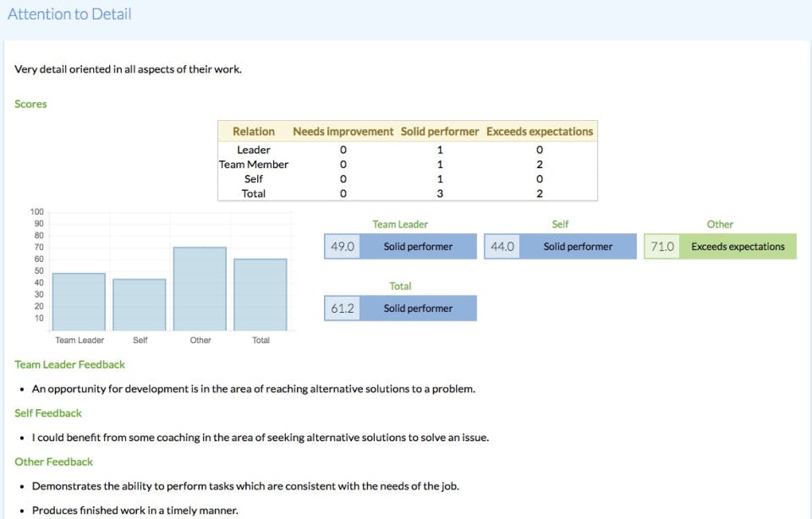Screen dimensions: 812x519
Task: Click the 'Self Feedback' heading
Action: [48, 413]
